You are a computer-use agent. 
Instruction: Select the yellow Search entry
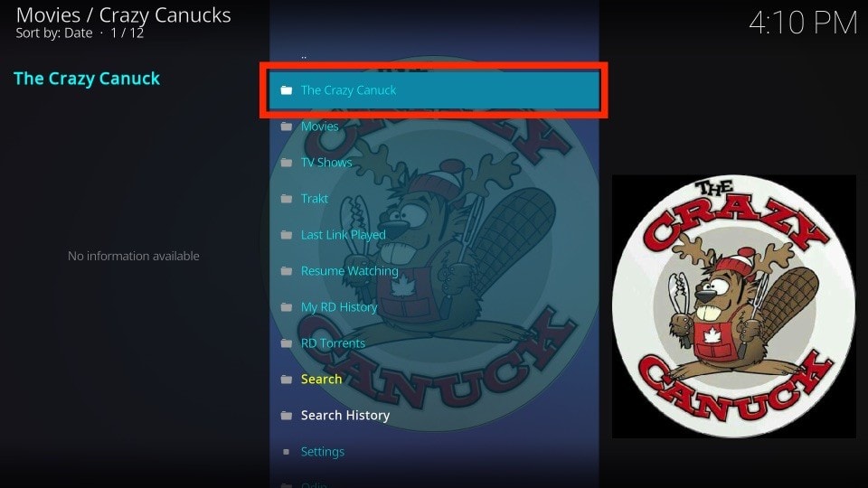tap(434, 379)
